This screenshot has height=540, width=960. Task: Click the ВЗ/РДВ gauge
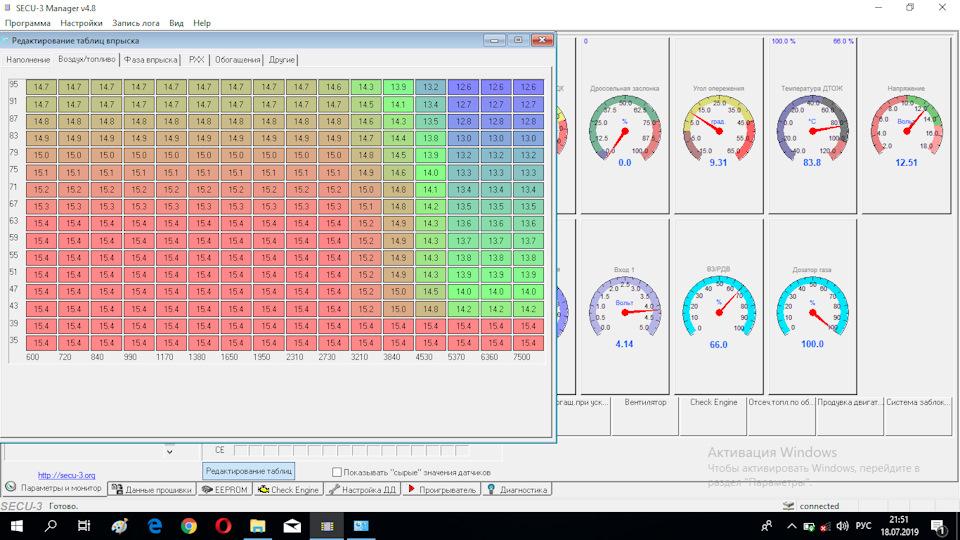pos(718,307)
